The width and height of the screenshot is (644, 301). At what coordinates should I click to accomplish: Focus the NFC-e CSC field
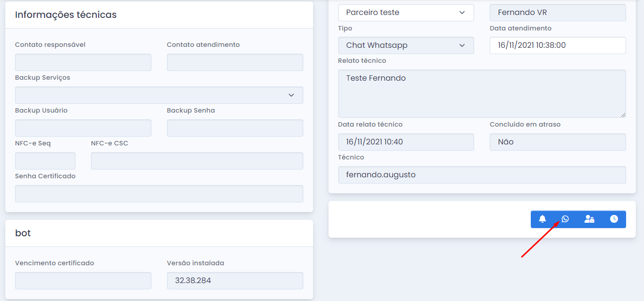pyautogui.click(x=197, y=161)
